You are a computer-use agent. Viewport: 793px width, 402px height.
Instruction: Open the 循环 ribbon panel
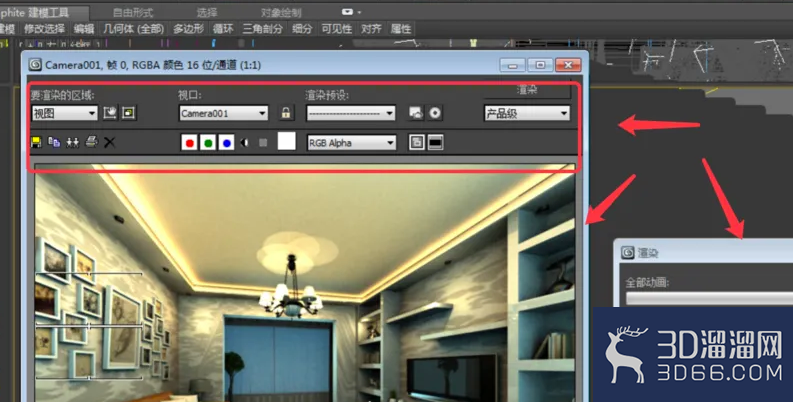pyautogui.click(x=223, y=29)
